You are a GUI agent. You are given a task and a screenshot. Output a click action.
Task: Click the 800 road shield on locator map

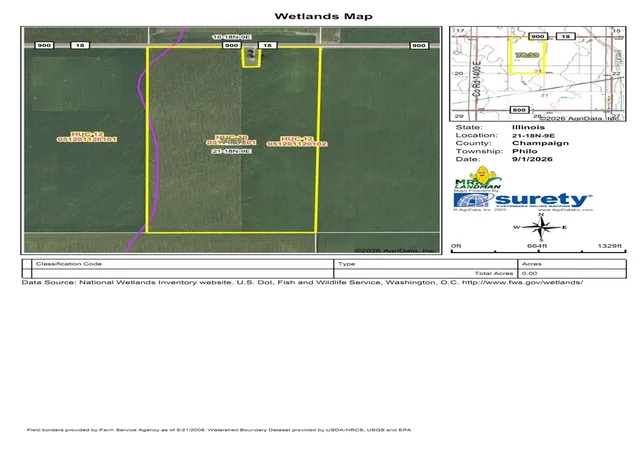(x=519, y=110)
